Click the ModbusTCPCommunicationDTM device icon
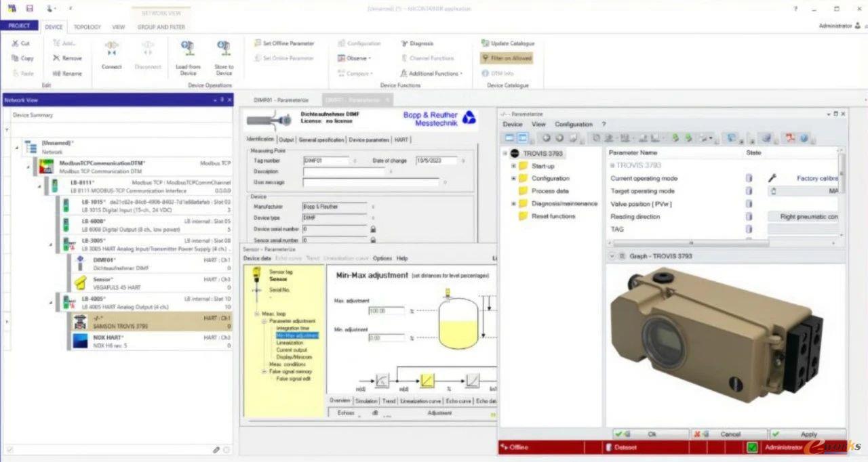868x462 pixels. click(x=46, y=167)
